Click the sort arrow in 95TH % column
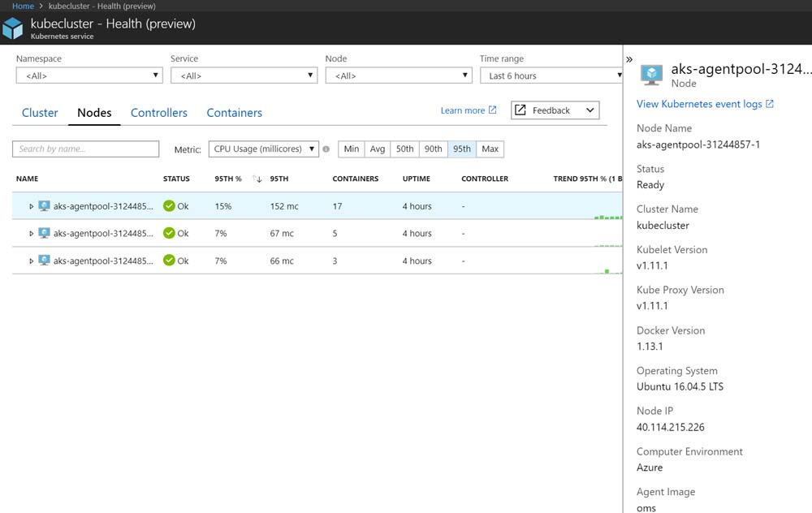812x513 pixels. point(257,179)
